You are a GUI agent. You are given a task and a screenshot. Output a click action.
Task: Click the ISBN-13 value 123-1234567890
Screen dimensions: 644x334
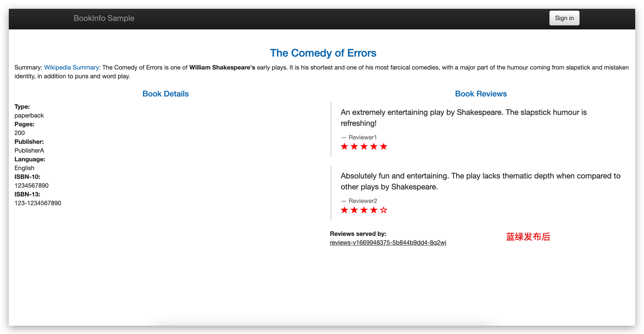(x=38, y=203)
